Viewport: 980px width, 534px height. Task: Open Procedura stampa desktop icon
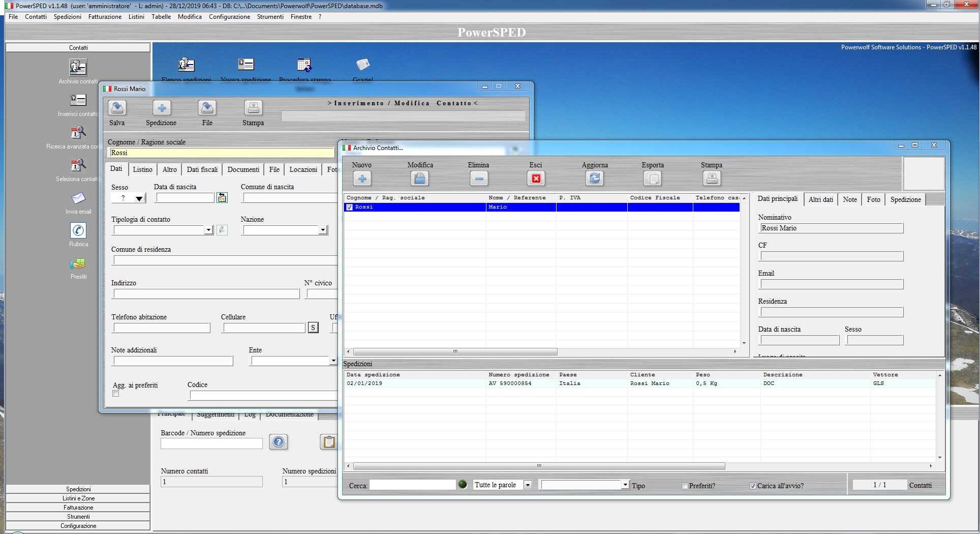tap(304, 65)
